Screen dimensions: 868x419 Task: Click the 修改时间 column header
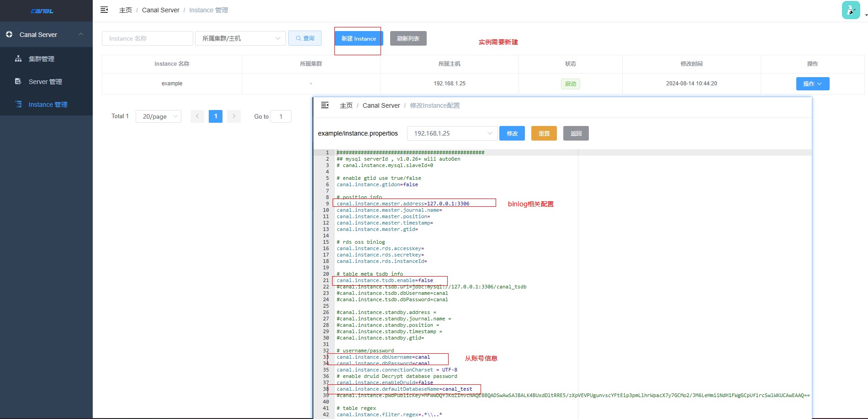(x=692, y=64)
